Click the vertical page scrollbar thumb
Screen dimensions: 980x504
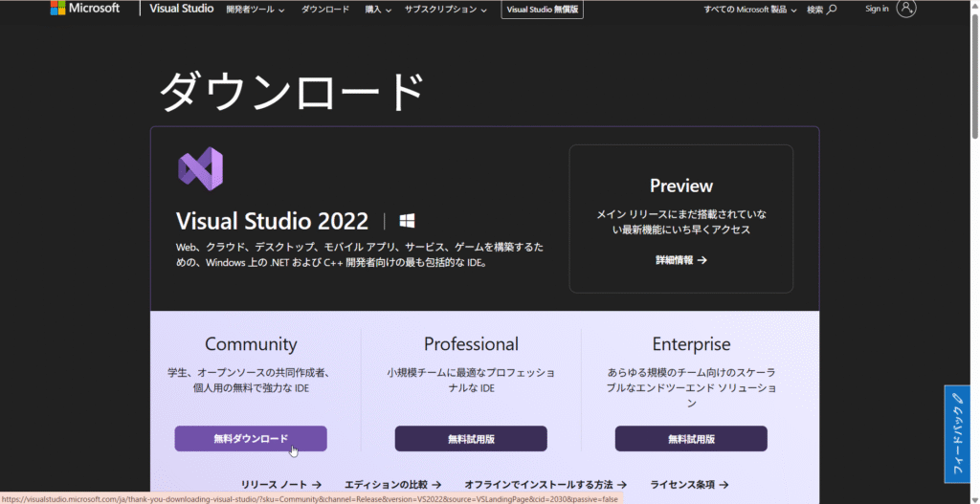pyautogui.click(x=975, y=75)
